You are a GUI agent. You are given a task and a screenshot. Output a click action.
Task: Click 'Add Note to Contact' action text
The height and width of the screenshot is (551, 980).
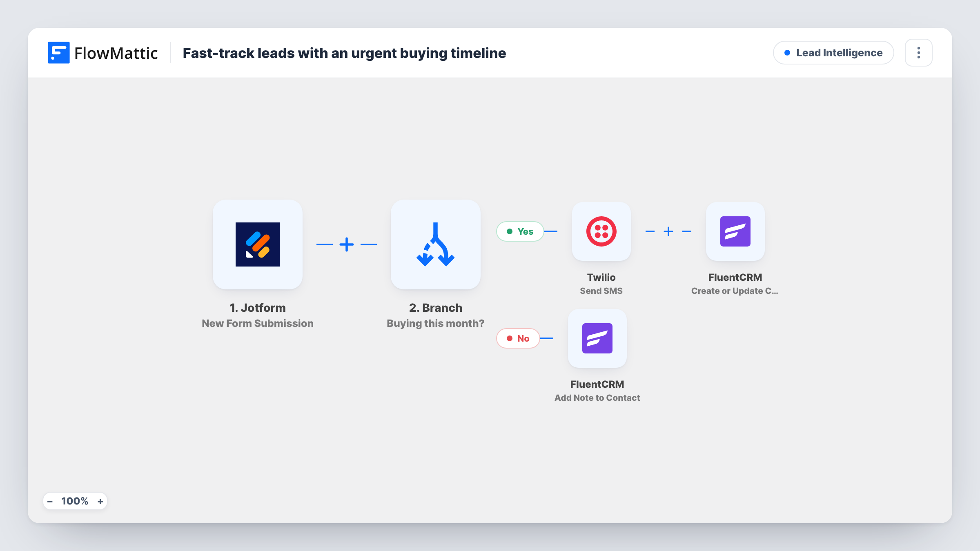(x=597, y=398)
